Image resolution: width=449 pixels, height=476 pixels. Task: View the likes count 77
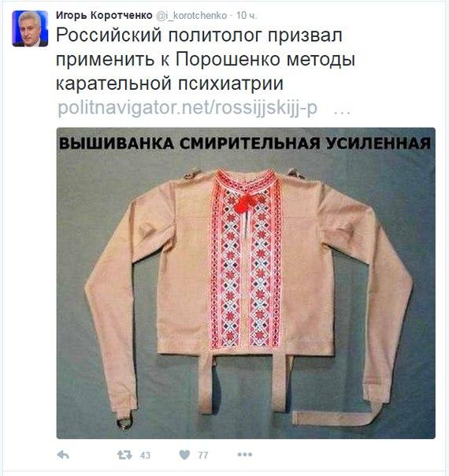coord(203,455)
